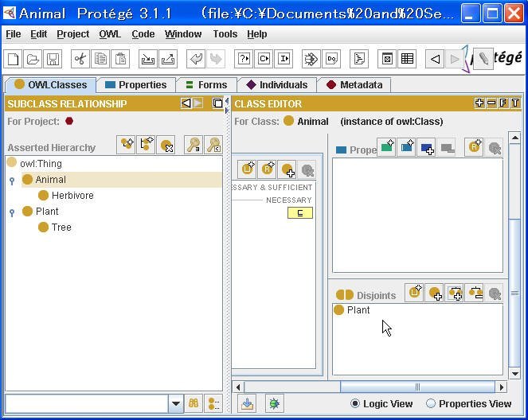The image size is (528, 420).
Task: Click the Add existing property to class icon
Action: (426, 147)
